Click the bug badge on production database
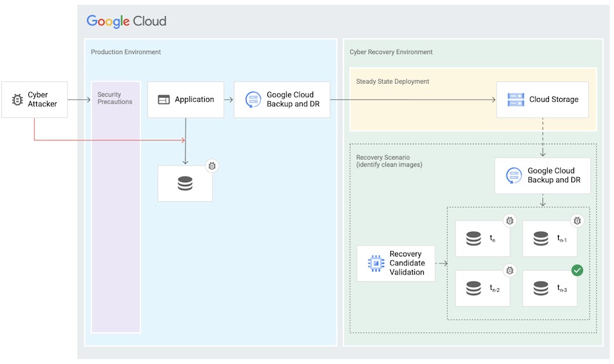Image resolution: width=614 pixels, height=364 pixels. pyautogui.click(x=212, y=166)
